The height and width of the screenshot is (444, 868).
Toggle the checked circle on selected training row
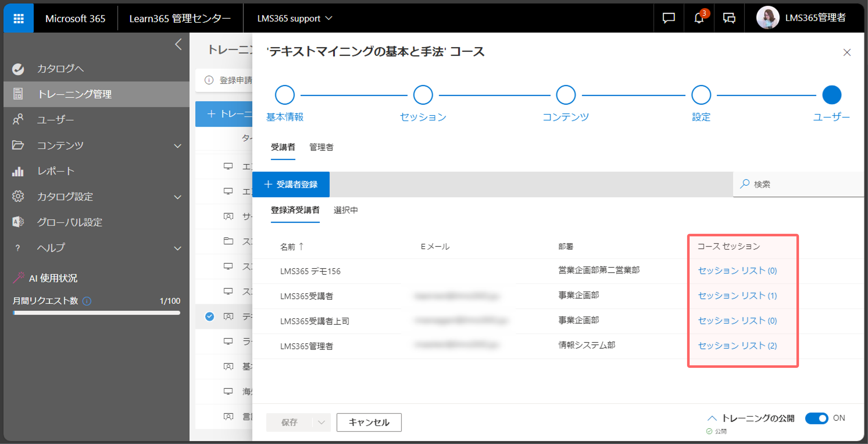coord(210,316)
